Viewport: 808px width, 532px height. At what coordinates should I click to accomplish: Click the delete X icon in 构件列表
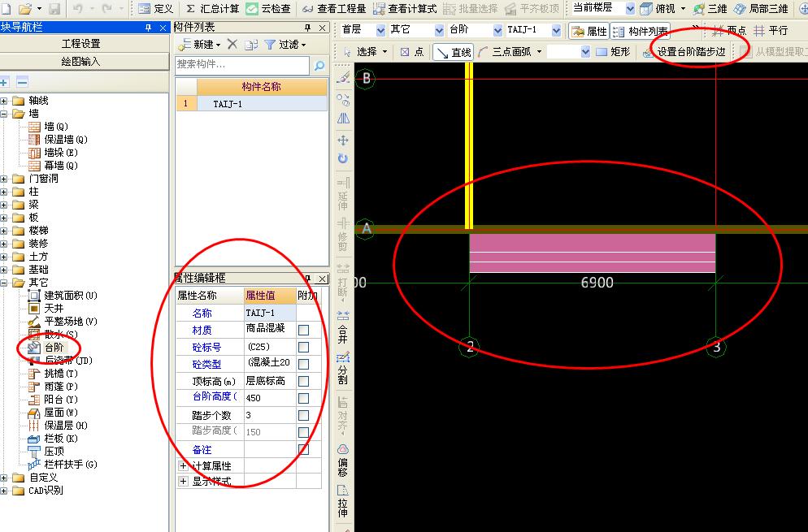pos(232,45)
